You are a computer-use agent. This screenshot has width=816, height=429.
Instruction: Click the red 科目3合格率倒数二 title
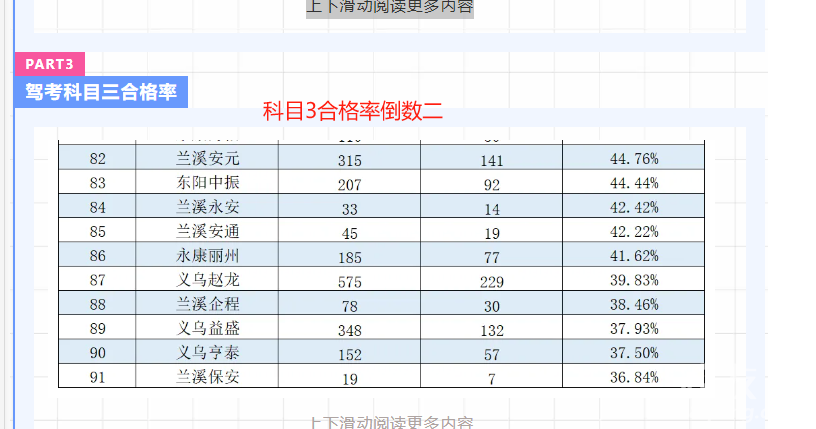pyautogui.click(x=352, y=111)
